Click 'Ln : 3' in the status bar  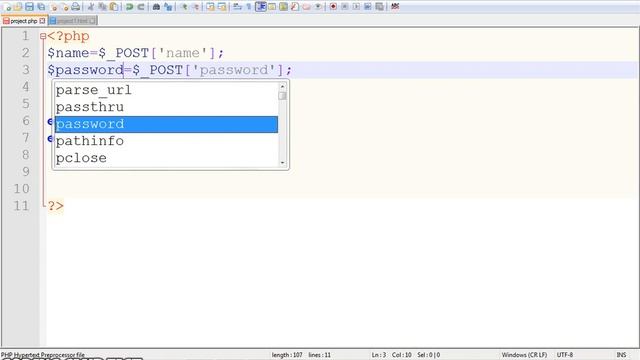pos(379,355)
